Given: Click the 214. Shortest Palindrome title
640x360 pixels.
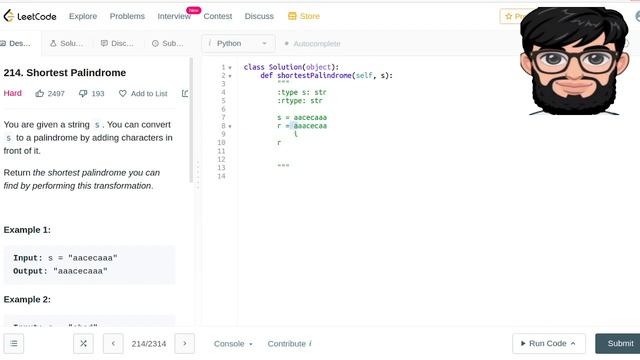Looking at the screenshot, I should point(64,73).
